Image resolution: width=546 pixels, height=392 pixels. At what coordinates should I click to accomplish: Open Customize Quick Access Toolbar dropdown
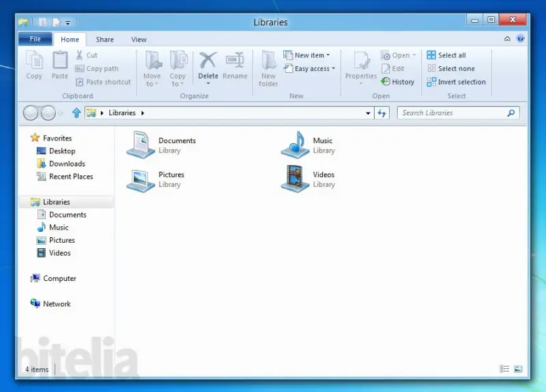(x=68, y=22)
